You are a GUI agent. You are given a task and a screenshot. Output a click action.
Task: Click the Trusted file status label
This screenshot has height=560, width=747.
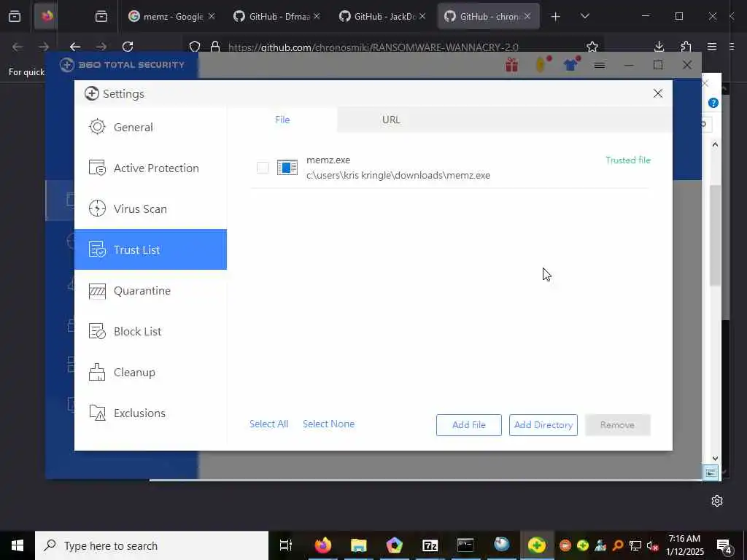628,160
